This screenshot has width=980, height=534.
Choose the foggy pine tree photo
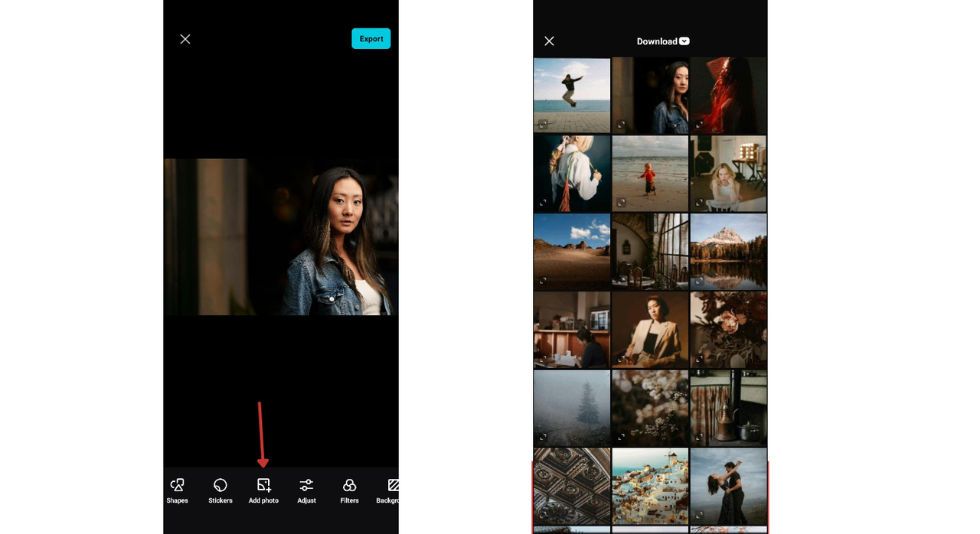click(572, 408)
